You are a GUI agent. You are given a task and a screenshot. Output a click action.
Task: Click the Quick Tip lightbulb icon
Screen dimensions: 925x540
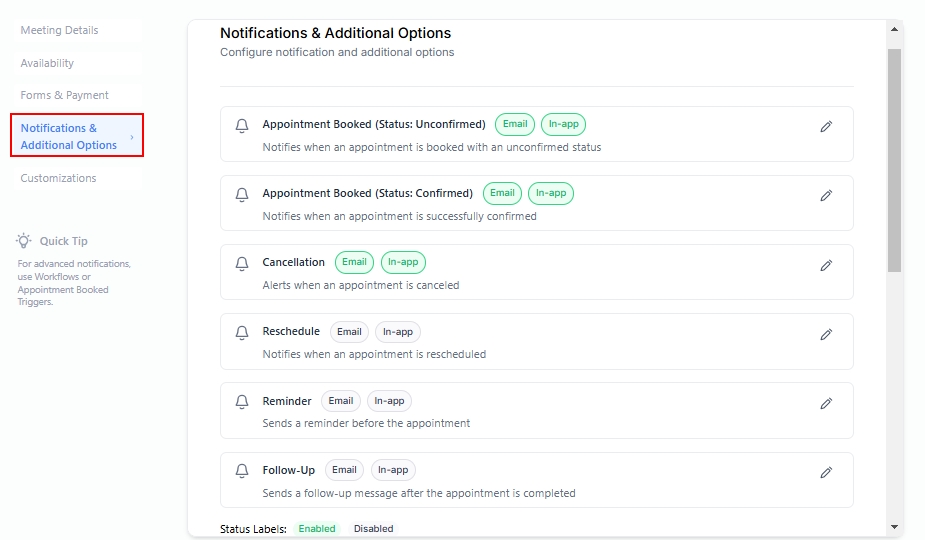click(x=24, y=241)
